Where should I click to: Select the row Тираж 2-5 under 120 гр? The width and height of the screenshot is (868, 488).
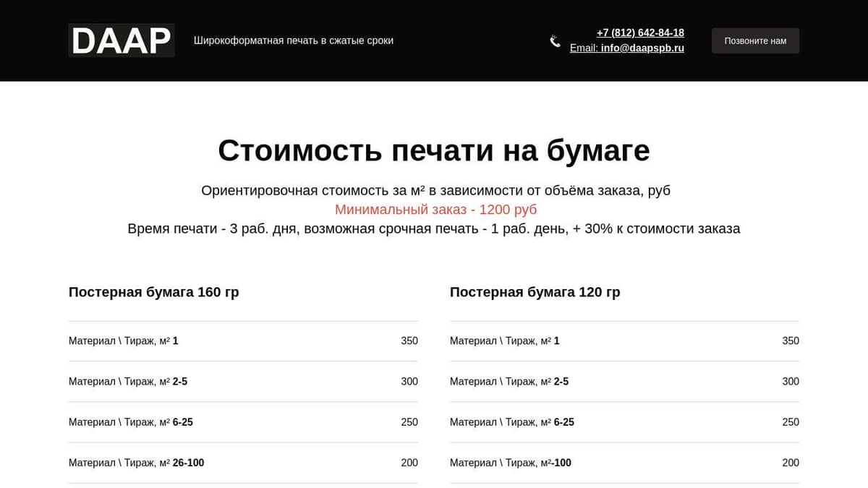coord(624,381)
